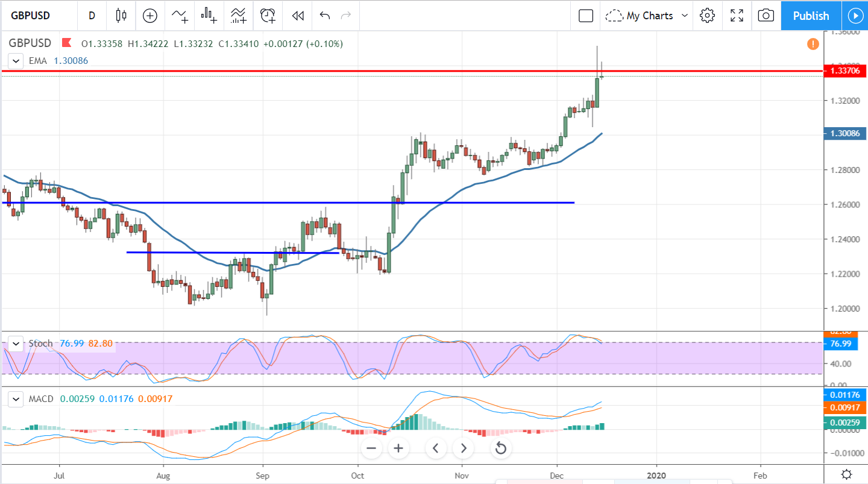Select the MACD indicator label
This screenshot has height=484, width=868.
pyautogui.click(x=41, y=398)
